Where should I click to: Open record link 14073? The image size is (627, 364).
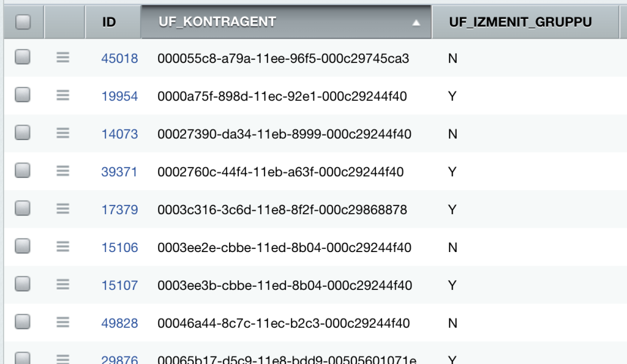pyautogui.click(x=119, y=135)
